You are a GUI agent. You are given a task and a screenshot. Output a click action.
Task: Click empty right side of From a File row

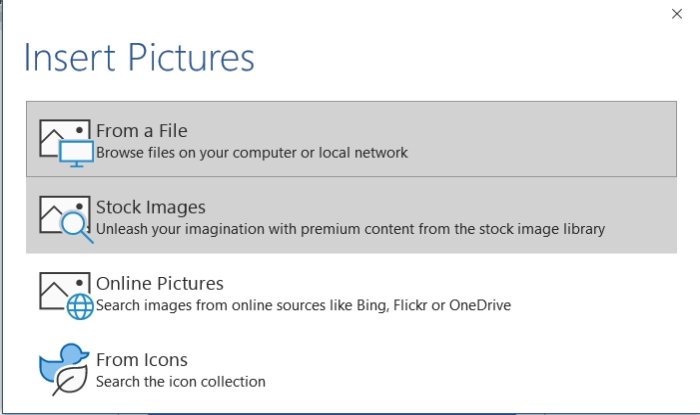coord(560,139)
